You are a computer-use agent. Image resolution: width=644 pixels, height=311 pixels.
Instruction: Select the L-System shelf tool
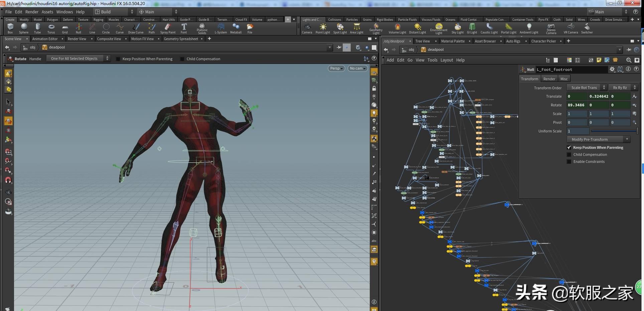point(221,28)
